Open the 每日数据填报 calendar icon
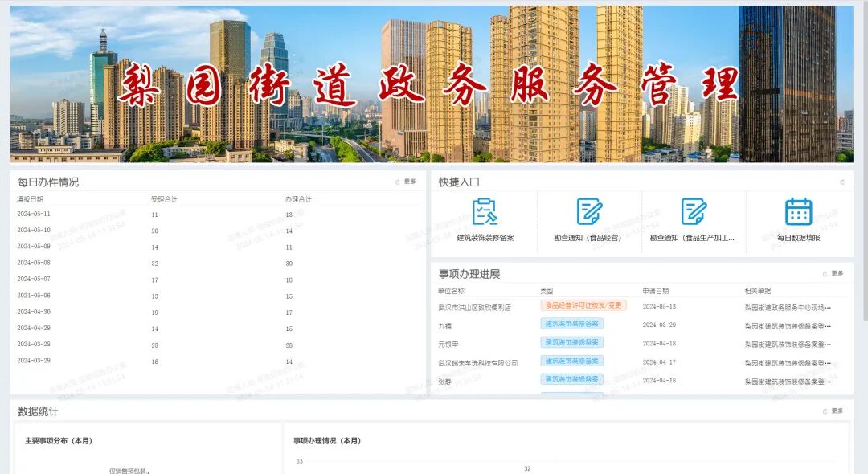 tap(798, 212)
